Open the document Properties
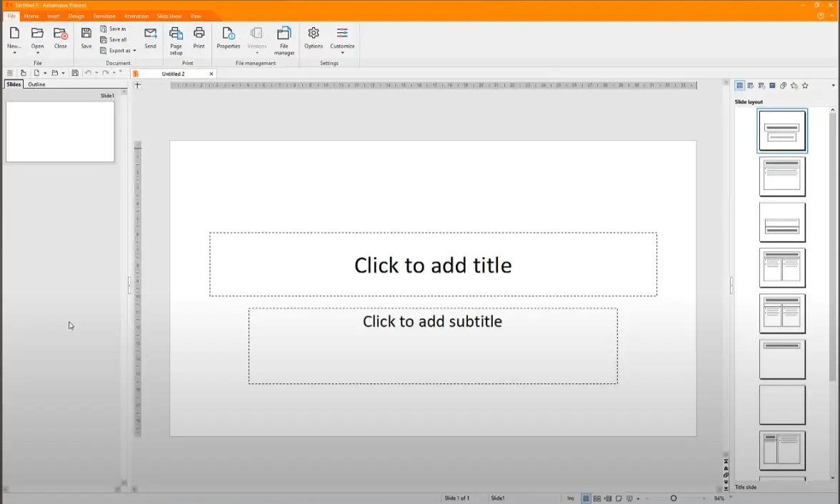The image size is (840, 504). (228, 37)
